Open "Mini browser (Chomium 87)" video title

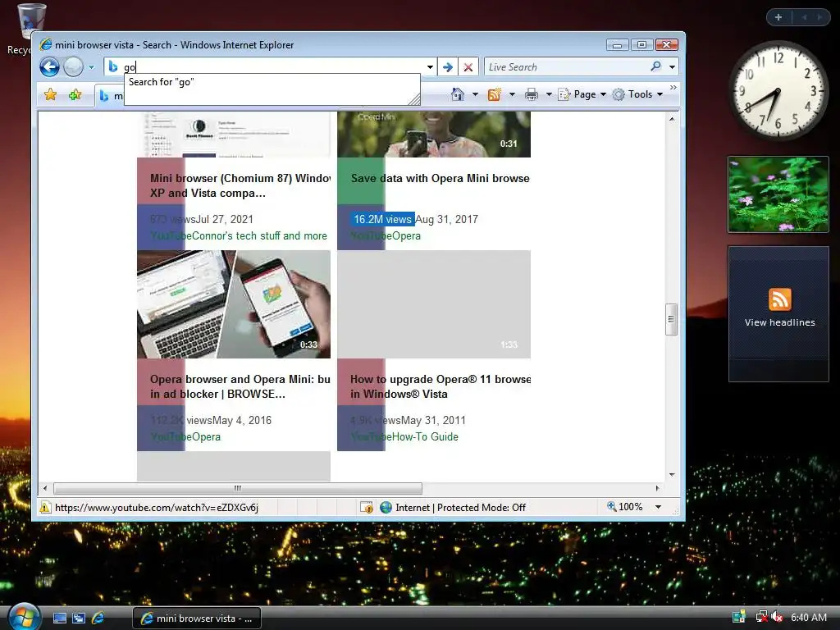[x=240, y=185]
